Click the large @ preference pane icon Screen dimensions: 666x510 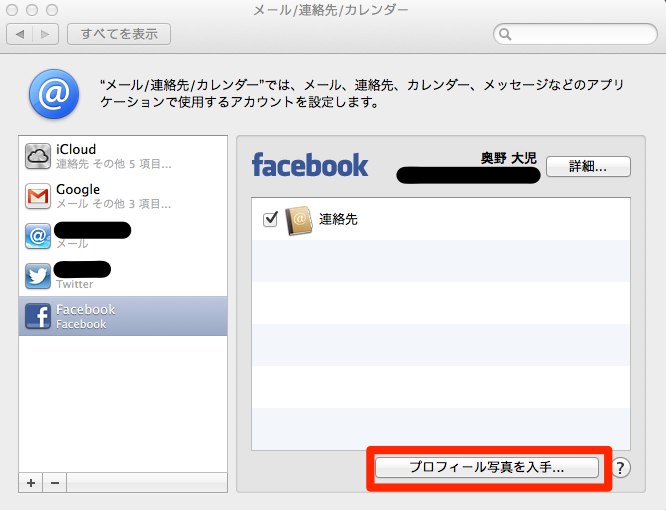54,94
